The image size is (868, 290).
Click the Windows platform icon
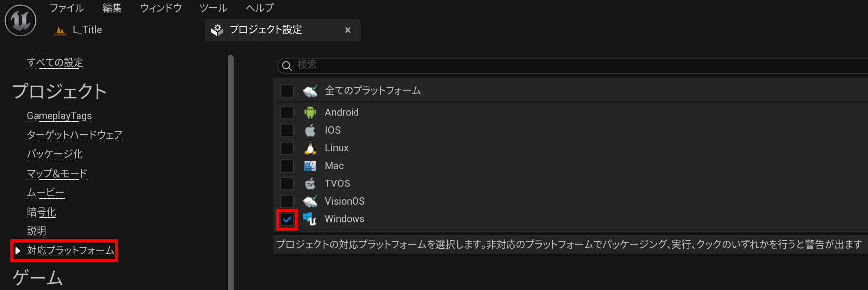(x=310, y=219)
